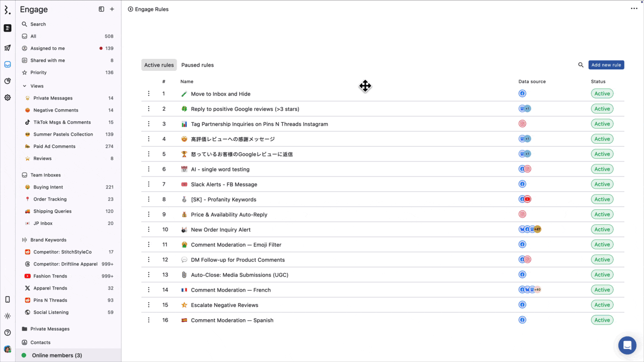Screen dimensions: 644x362
Task: Open the analytics pie chart rail icon
Action: click(8, 81)
